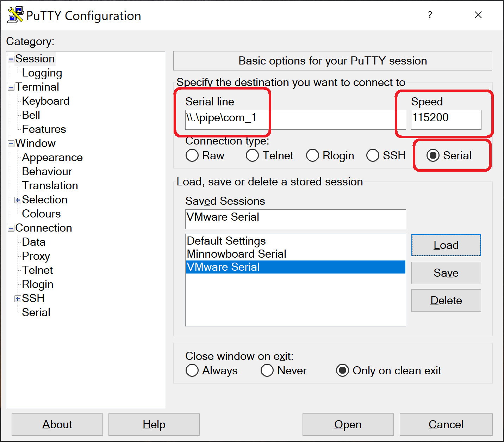Click the Load button
Screen dimensions: 504x442
click(446, 245)
